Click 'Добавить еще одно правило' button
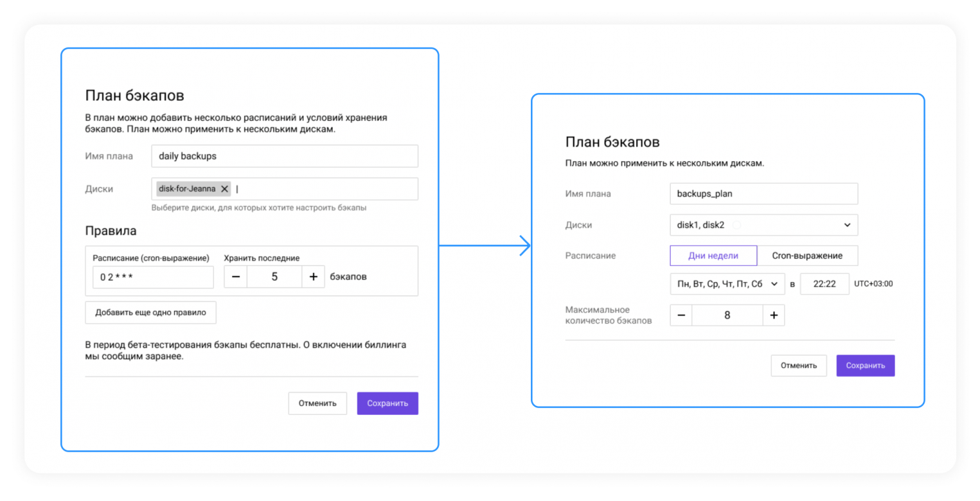This screenshot has height=501, width=980. [151, 313]
